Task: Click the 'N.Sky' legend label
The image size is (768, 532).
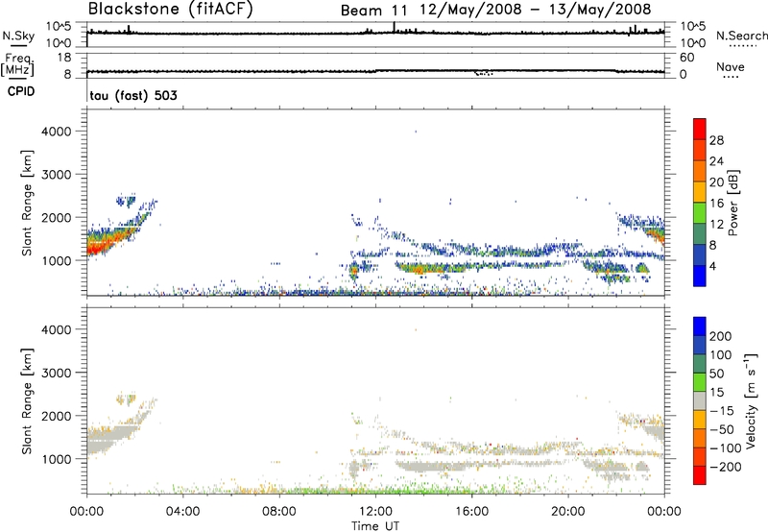Action: (18, 36)
